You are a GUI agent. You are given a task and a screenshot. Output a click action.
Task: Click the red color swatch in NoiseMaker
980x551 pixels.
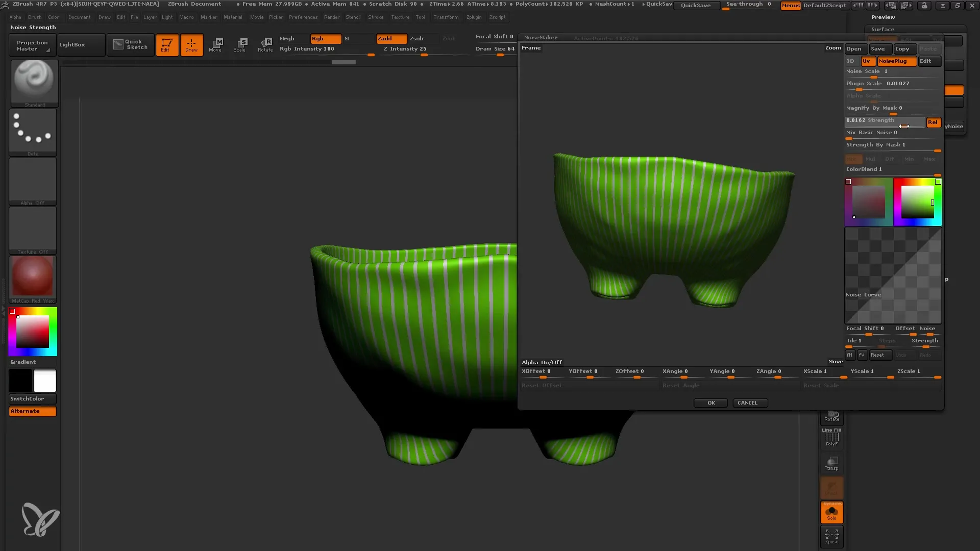tap(848, 181)
